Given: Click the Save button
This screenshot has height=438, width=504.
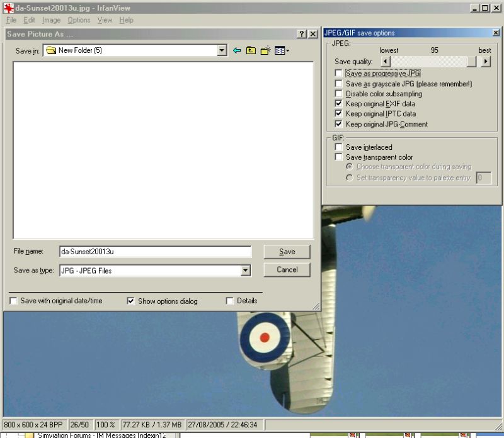Looking at the screenshot, I should [287, 252].
